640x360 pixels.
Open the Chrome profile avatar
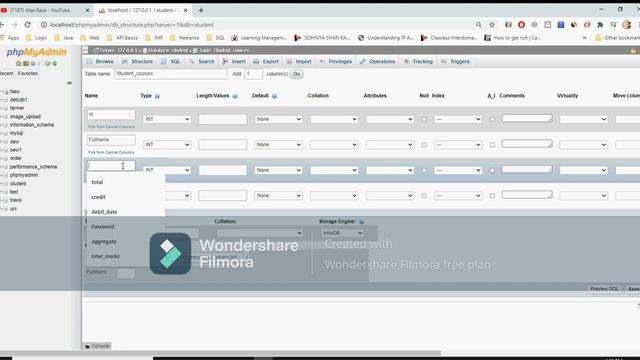tap(627, 25)
